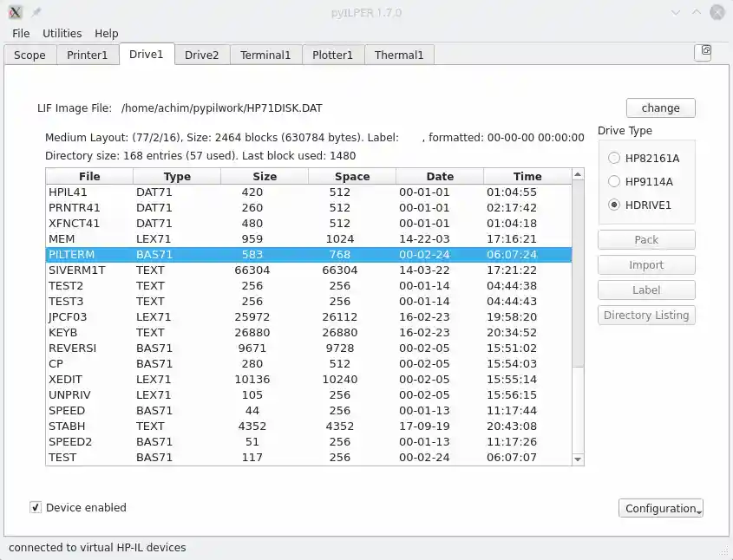Open the Configuration dropdown button

pos(660,509)
